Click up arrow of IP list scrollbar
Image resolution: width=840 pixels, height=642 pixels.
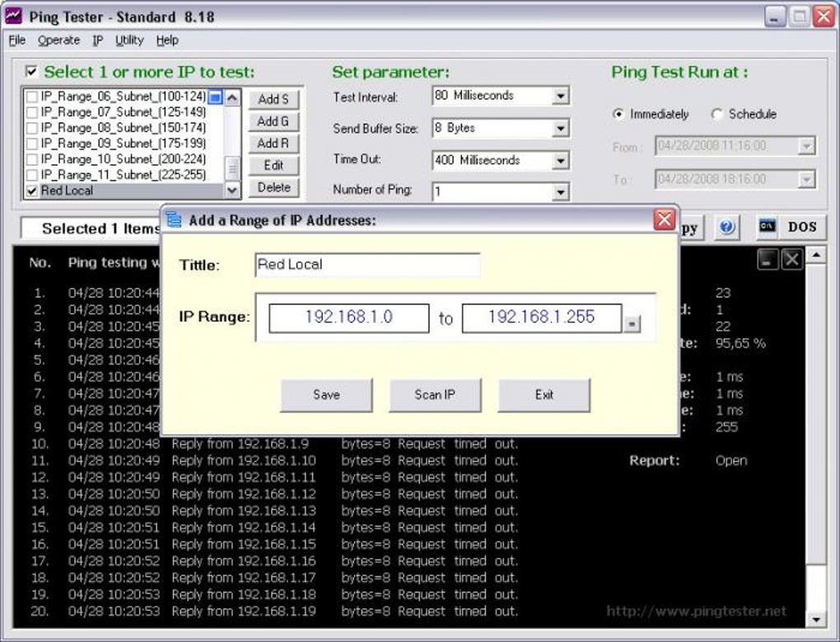pyautogui.click(x=232, y=97)
